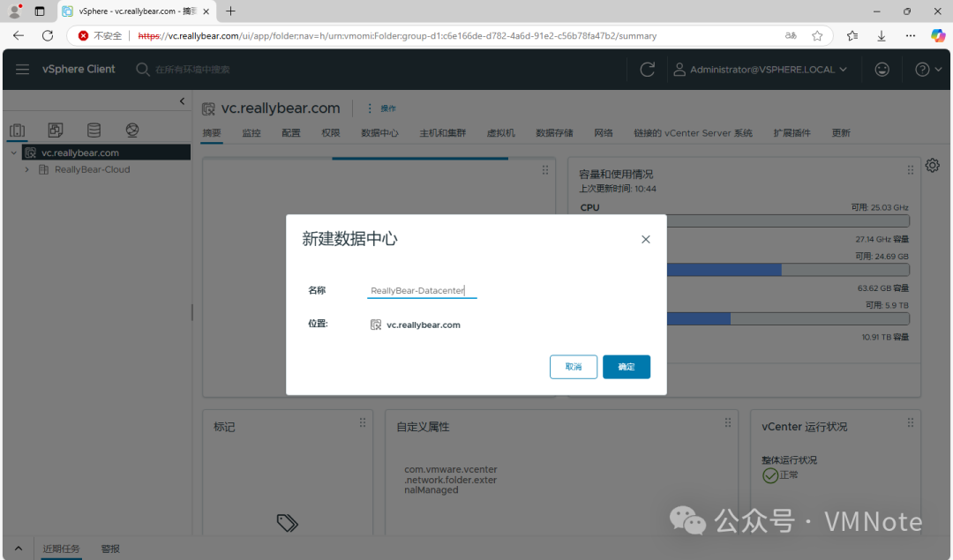Add this page to favorites star

click(817, 36)
